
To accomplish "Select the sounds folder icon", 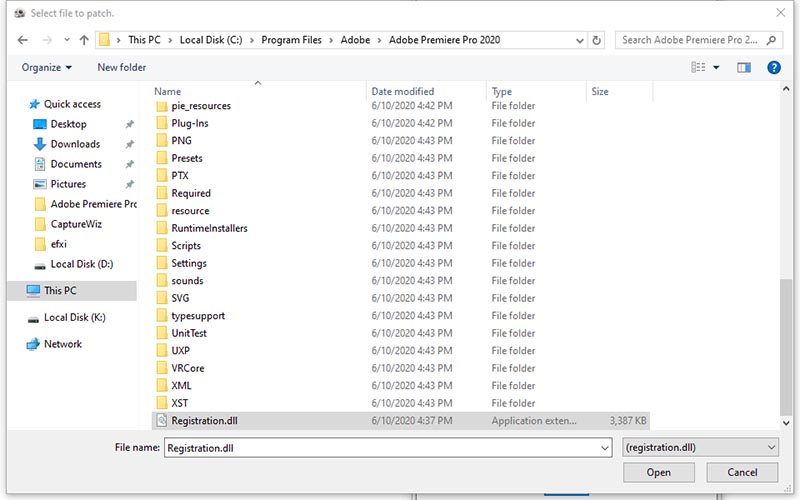I will tap(162, 280).
